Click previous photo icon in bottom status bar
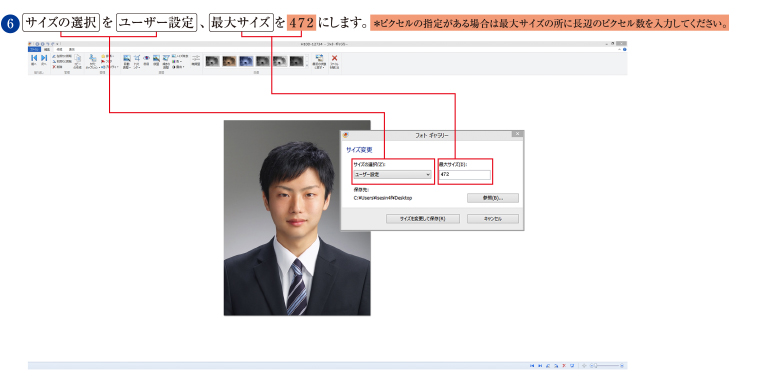This screenshot has width=774, height=390. [532, 366]
